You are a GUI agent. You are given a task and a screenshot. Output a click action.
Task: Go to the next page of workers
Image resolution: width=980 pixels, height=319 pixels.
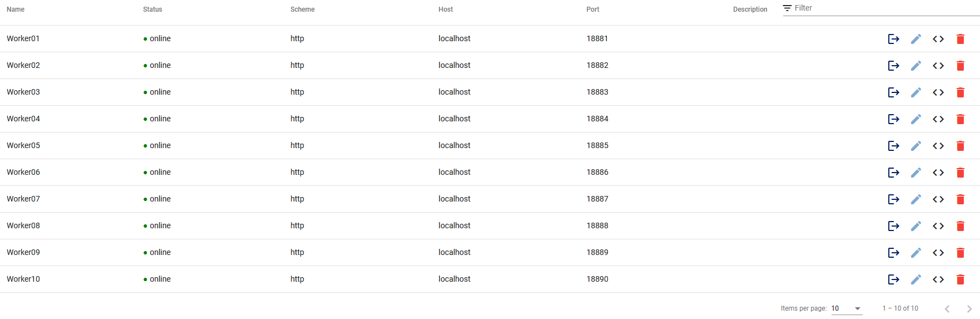click(x=969, y=308)
